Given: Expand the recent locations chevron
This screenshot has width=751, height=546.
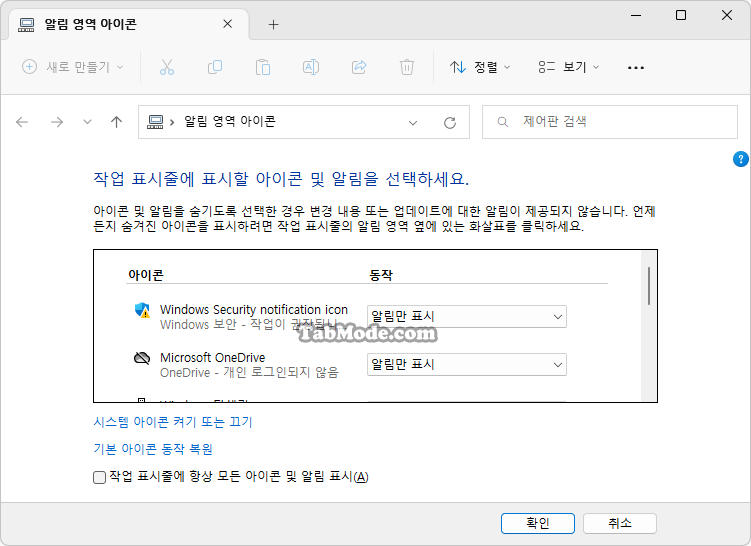Looking at the screenshot, I should 87,122.
